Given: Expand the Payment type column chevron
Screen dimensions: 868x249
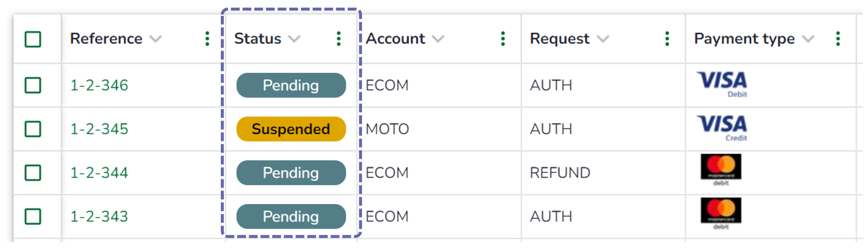Looking at the screenshot, I should coord(808,39).
